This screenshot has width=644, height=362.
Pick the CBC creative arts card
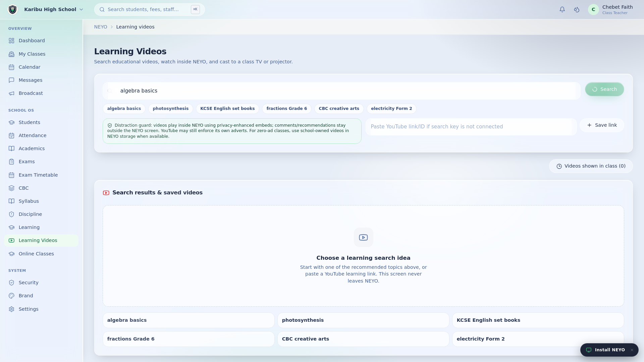point(363,339)
